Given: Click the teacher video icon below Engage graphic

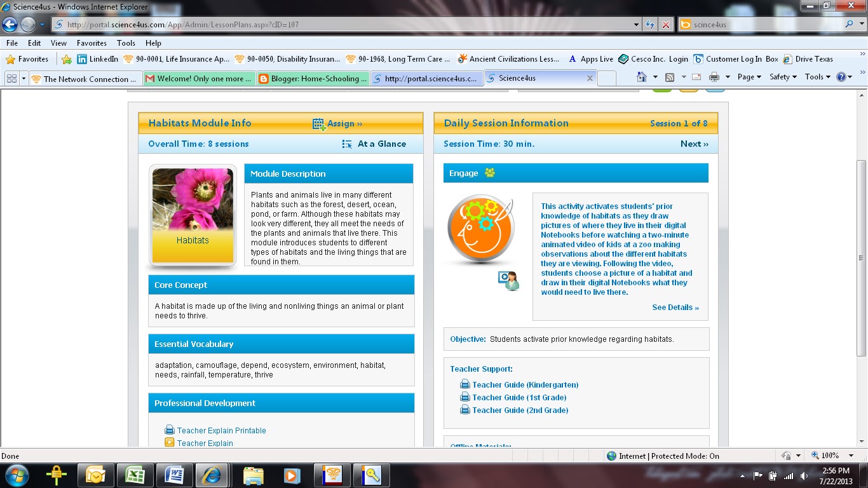Looking at the screenshot, I should (x=508, y=280).
